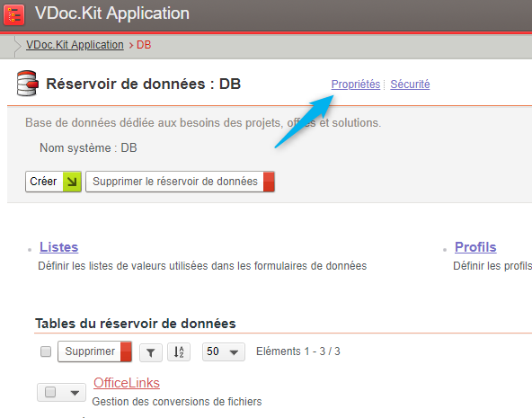Go to VDoc.Kit Application breadcrumb
This screenshot has height=418, width=532.
(x=75, y=45)
